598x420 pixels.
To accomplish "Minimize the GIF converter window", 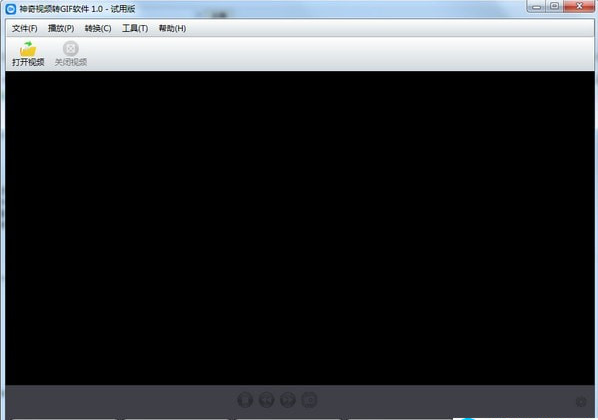I will (536, 6).
